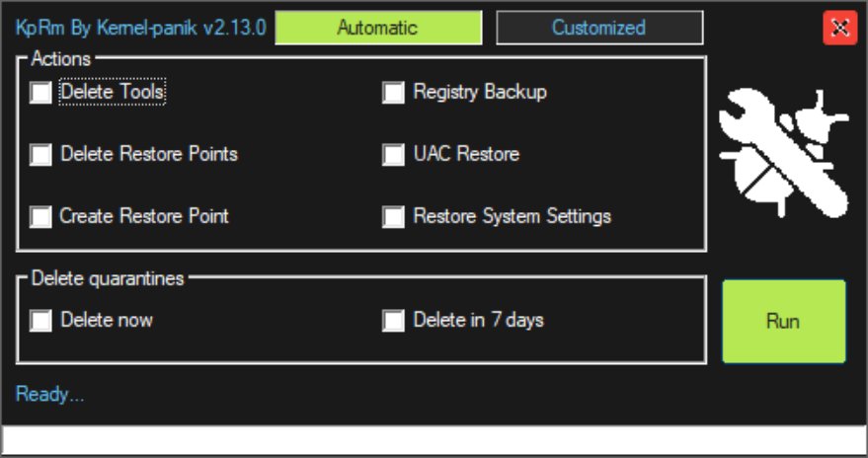Click the Delete Tools label text
The image size is (868, 458).
click(x=113, y=92)
